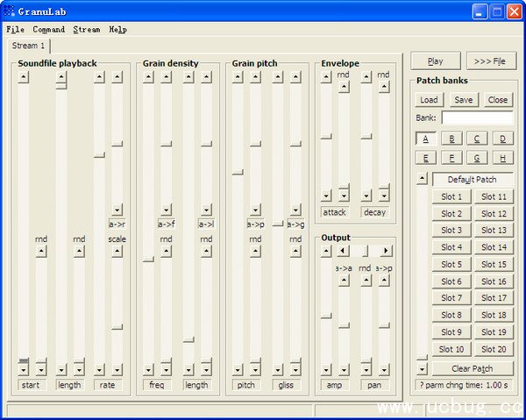Select patch bank A
Viewport: 526px width, 420px height.
(425, 139)
